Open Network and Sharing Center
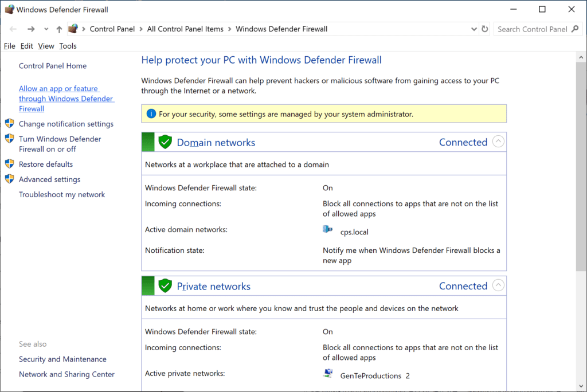The height and width of the screenshot is (392, 587). [66, 374]
